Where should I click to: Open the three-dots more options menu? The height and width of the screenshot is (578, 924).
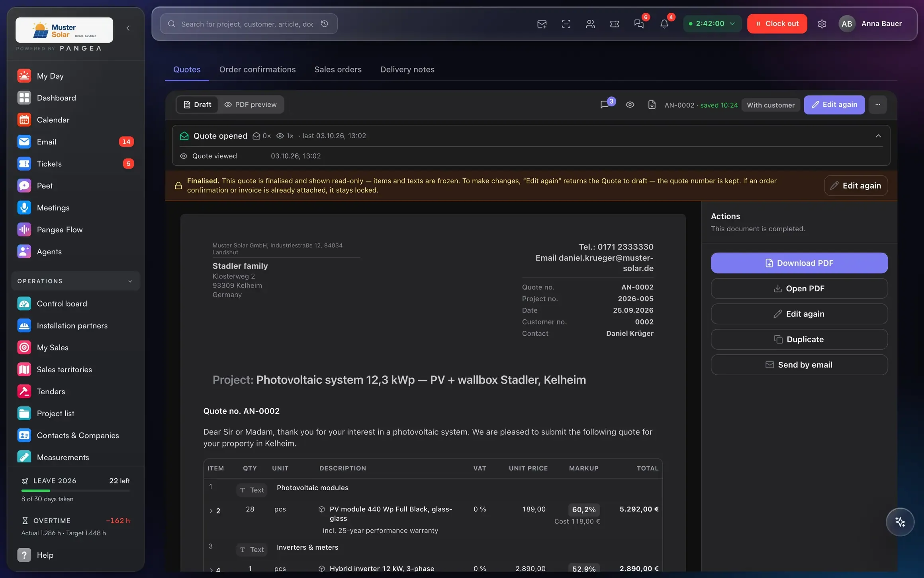pos(877,104)
